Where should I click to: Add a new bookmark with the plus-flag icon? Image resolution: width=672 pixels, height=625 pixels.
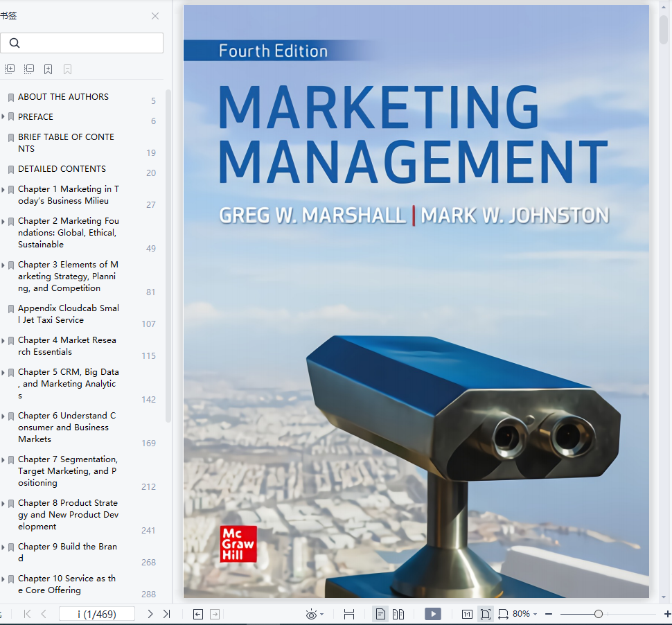pos(48,69)
